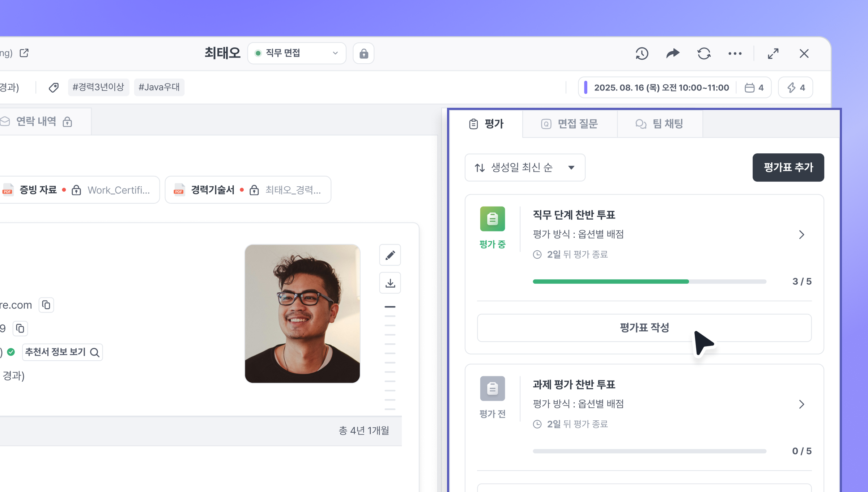The height and width of the screenshot is (492, 868).
Task: Expand panel with the diagonal arrows icon
Action: [x=773, y=54]
